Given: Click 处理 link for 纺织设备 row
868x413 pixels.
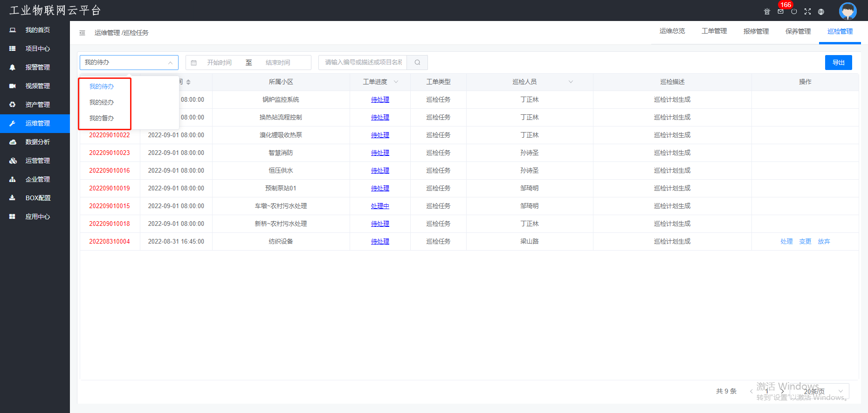Looking at the screenshot, I should tap(786, 242).
